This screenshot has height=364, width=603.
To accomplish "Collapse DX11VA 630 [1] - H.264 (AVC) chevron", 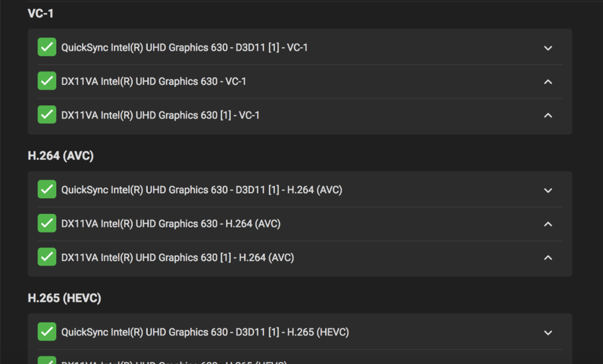I will coord(548,257).
